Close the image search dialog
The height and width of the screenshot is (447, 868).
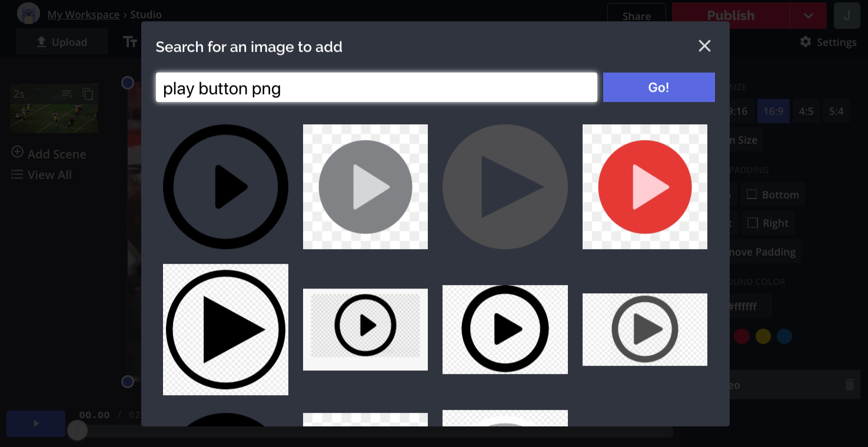[x=704, y=46]
